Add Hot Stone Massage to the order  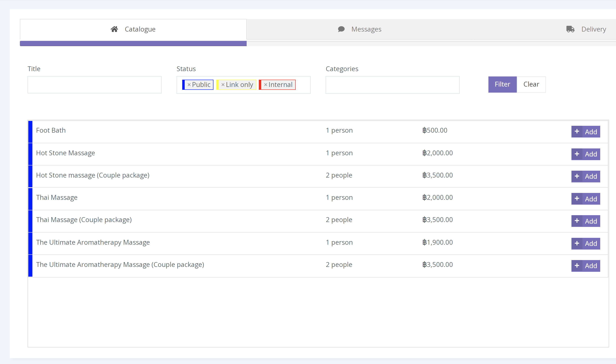pyautogui.click(x=586, y=154)
